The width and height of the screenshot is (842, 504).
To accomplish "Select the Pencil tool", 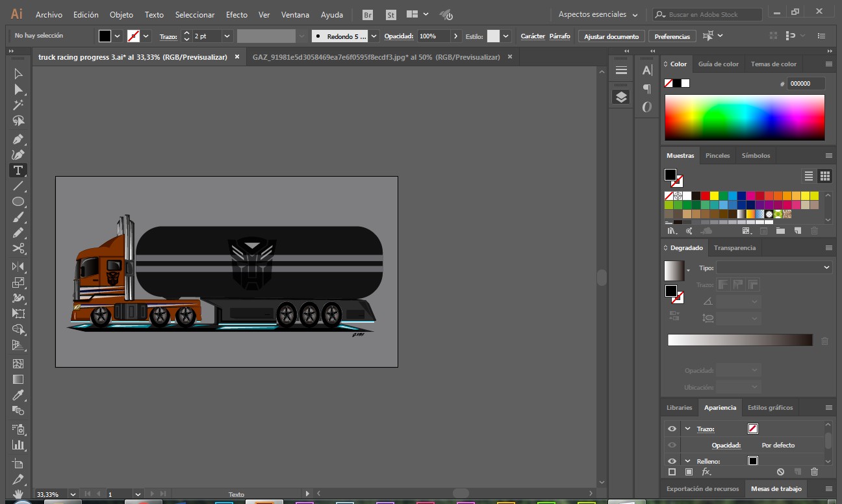I will click(x=18, y=233).
